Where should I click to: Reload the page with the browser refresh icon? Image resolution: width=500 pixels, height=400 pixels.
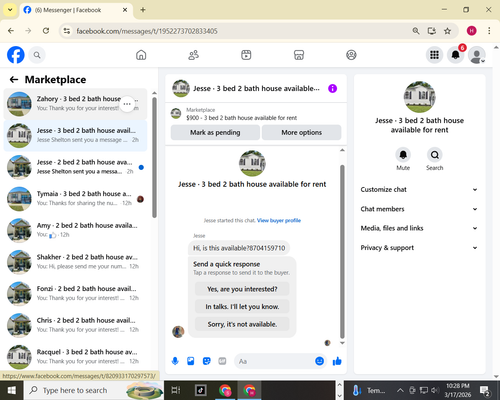[x=46, y=31]
